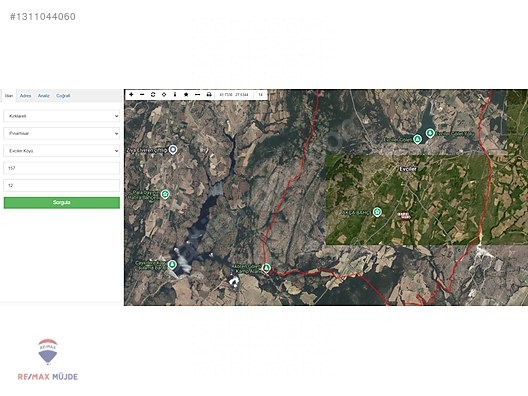528x396 pixels.
Task: Click the green Sorgula button
Action: (x=62, y=203)
